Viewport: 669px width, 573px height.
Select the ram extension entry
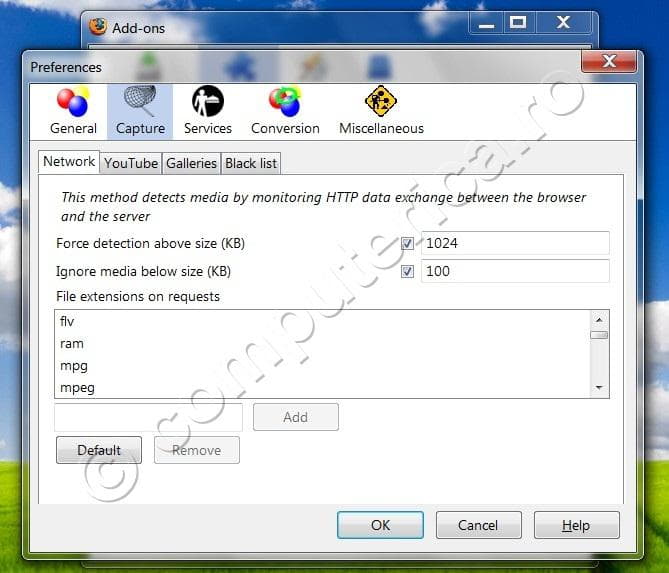(x=323, y=343)
